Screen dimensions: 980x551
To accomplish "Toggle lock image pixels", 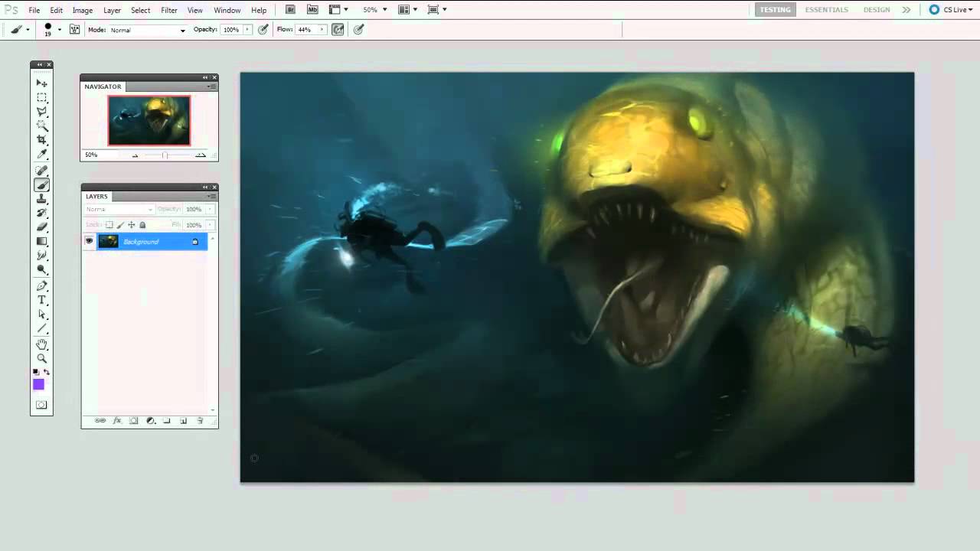I will point(120,225).
